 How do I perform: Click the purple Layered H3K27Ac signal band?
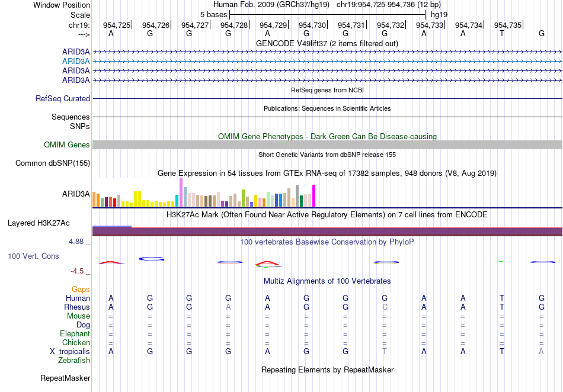tap(328, 232)
